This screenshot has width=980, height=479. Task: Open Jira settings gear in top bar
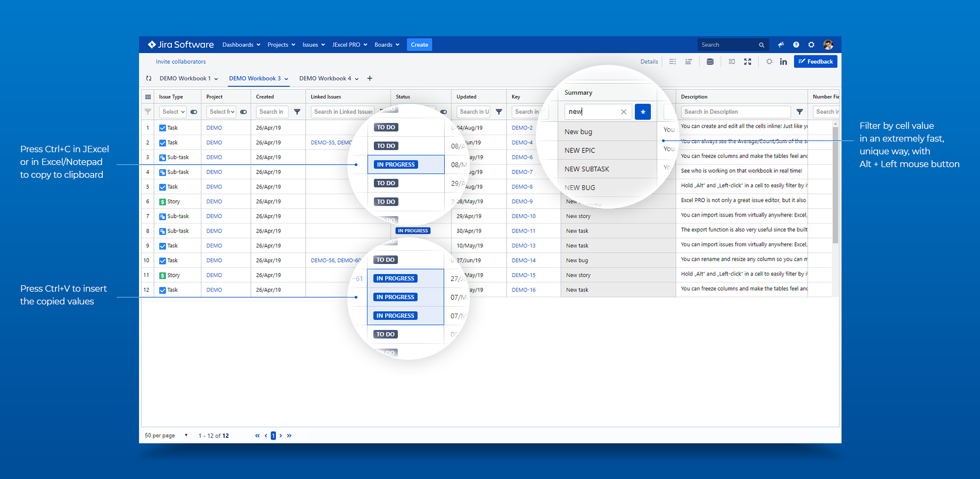(811, 45)
